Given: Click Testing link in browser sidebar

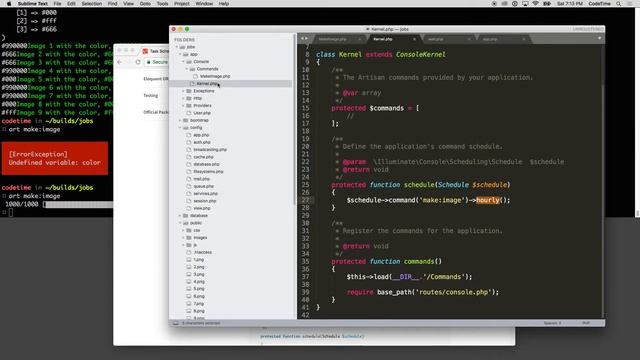Looking at the screenshot, I should pos(150,96).
